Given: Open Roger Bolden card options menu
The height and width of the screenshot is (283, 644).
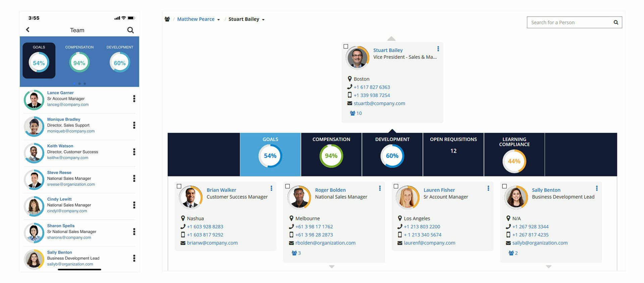Looking at the screenshot, I should point(380,189).
